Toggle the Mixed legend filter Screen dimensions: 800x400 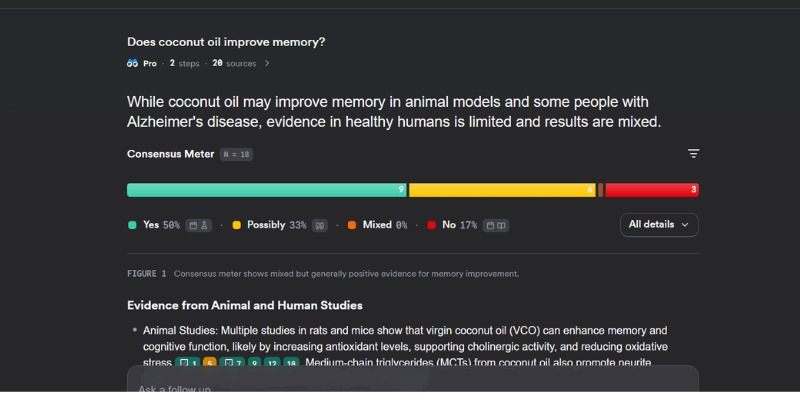[x=377, y=225]
